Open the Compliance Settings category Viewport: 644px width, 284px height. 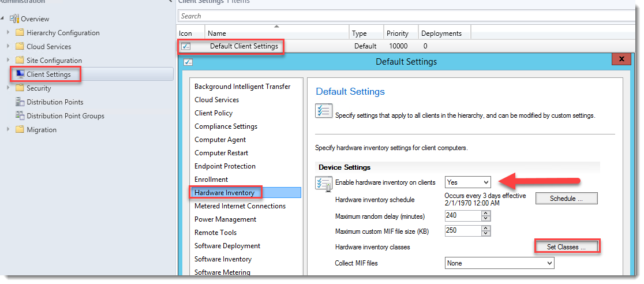click(226, 126)
